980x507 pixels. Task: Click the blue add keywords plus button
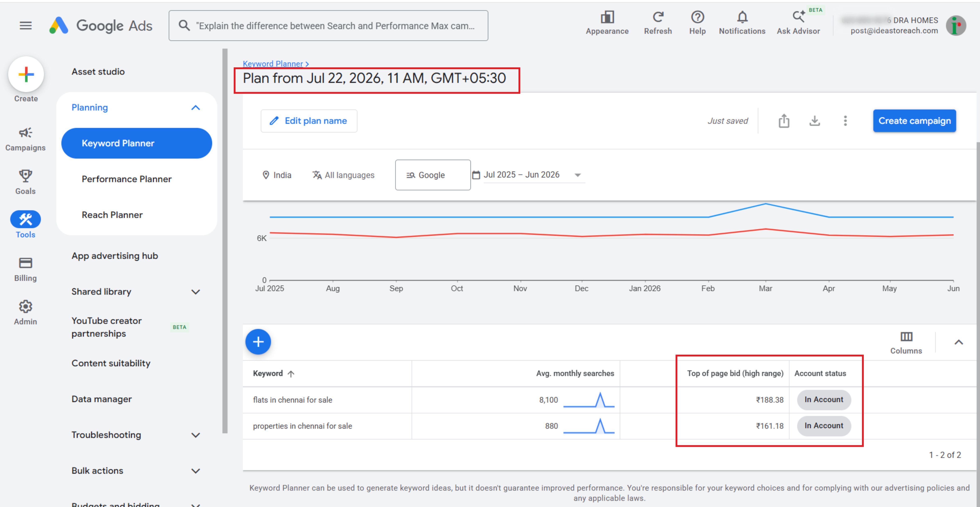(258, 342)
